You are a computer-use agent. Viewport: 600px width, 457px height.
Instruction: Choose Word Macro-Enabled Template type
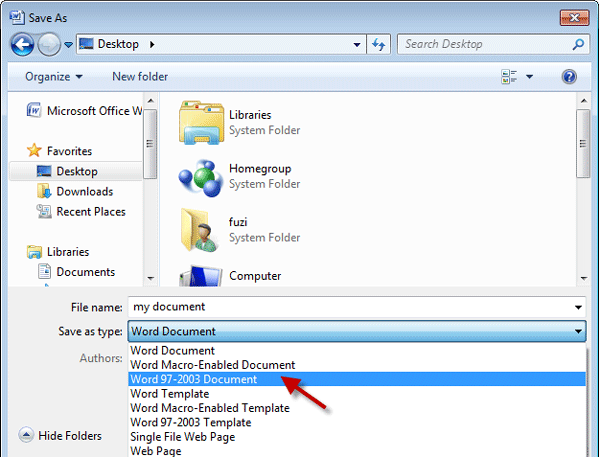357,408
